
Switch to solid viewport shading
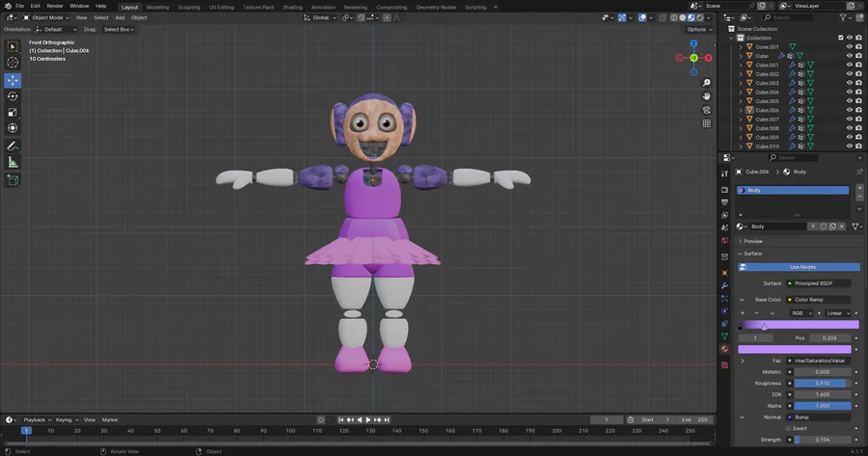[683, 17]
